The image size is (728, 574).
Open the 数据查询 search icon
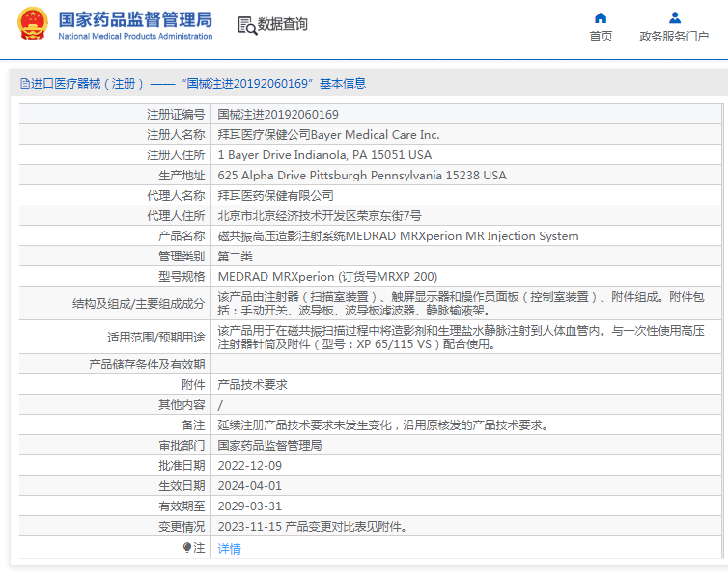pos(247,25)
